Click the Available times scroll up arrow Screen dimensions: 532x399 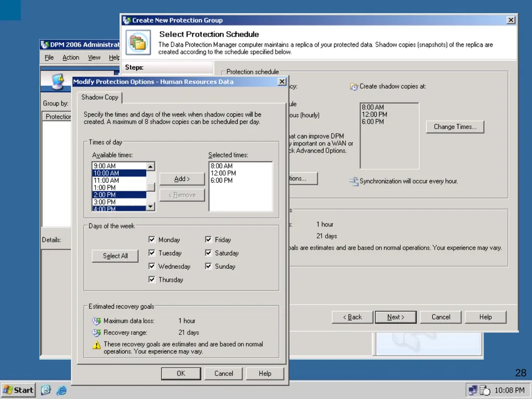[151, 166]
